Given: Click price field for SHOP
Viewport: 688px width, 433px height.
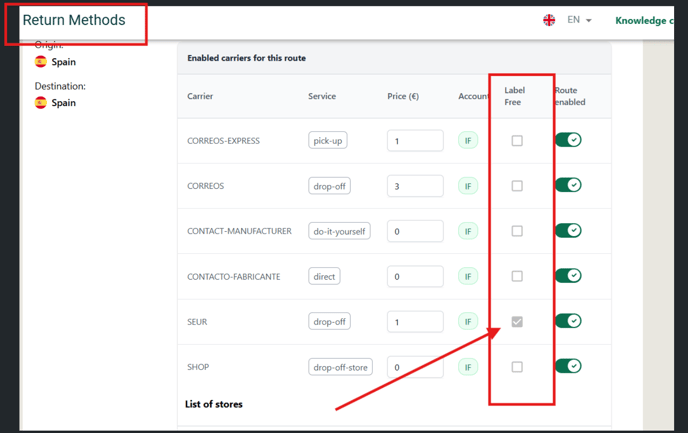Looking at the screenshot, I should (x=415, y=367).
